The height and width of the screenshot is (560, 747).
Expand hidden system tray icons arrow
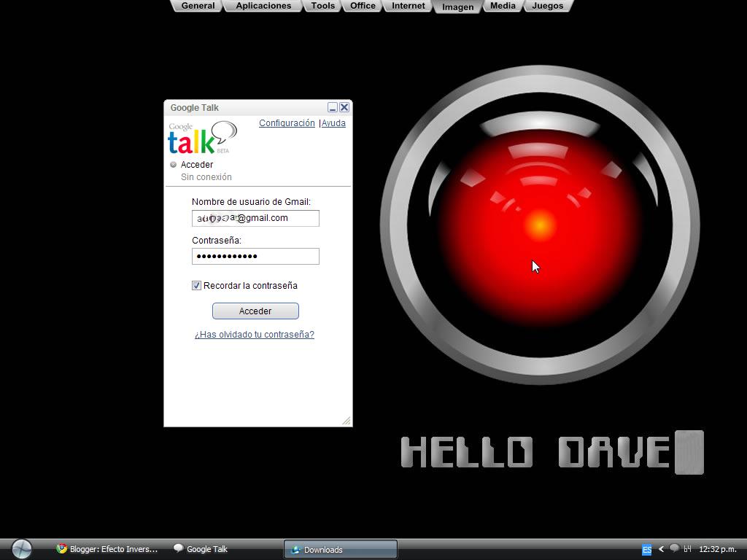click(x=661, y=549)
